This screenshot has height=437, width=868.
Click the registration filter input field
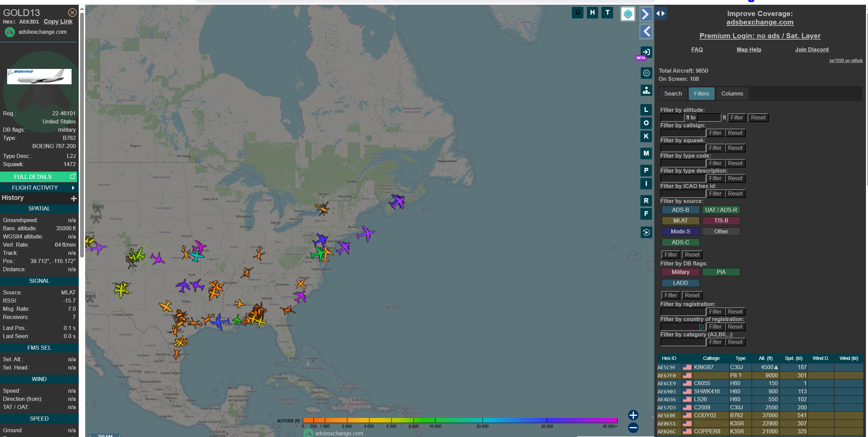click(683, 312)
